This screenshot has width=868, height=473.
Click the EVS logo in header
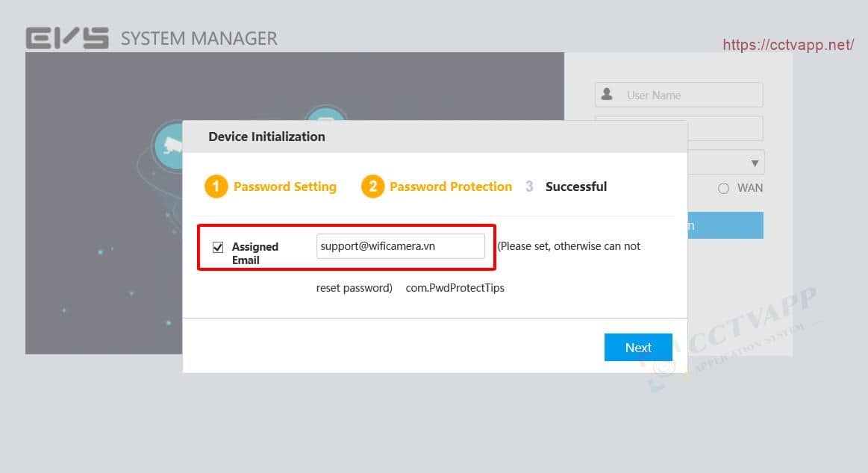[x=67, y=39]
